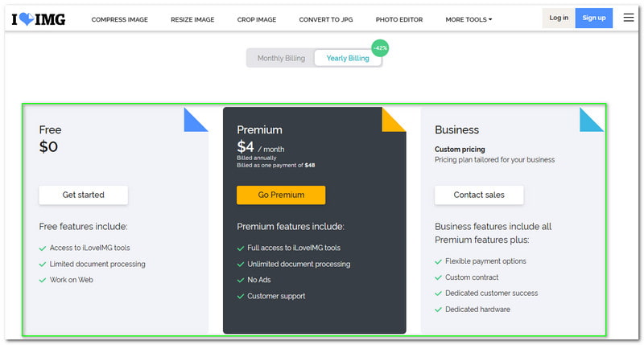
Task: Expand the More Tools dropdown
Action: tap(469, 19)
